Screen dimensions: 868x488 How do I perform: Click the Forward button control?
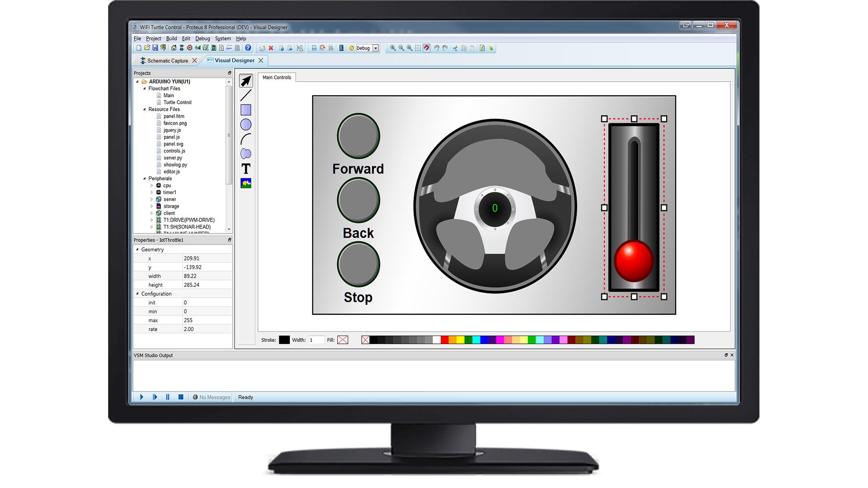(x=357, y=136)
